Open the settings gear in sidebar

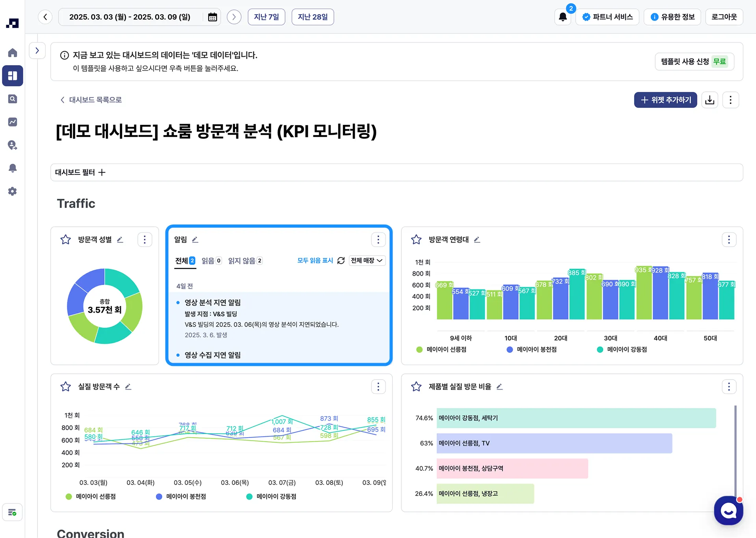13,191
